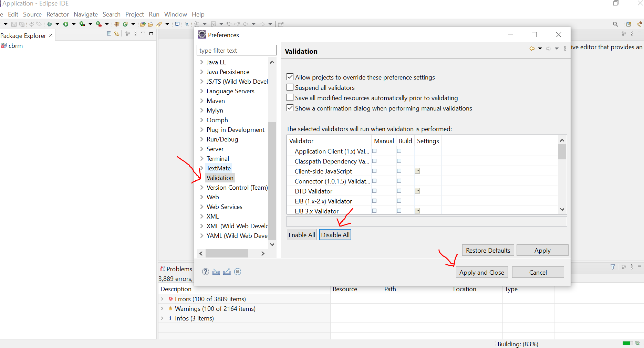Maximize the Package Explorer view

151,33
